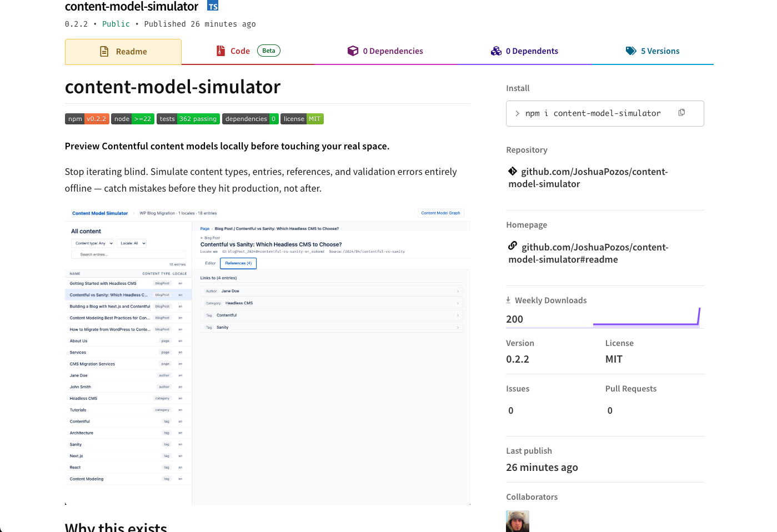This screenshot has height=532, width=777.
Task: Click the TS TypeScript badge beside the package title
Action: tap(212, 6)
